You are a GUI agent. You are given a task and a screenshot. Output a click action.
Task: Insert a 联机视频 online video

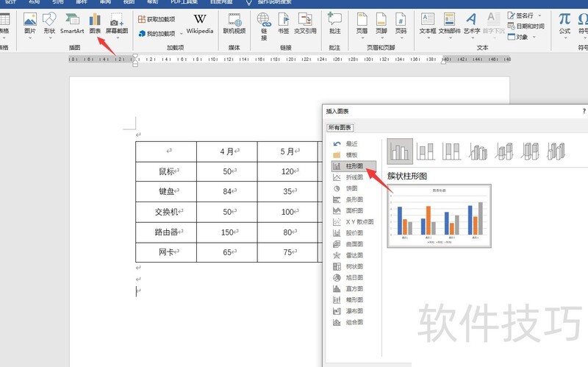click(234, 24)
